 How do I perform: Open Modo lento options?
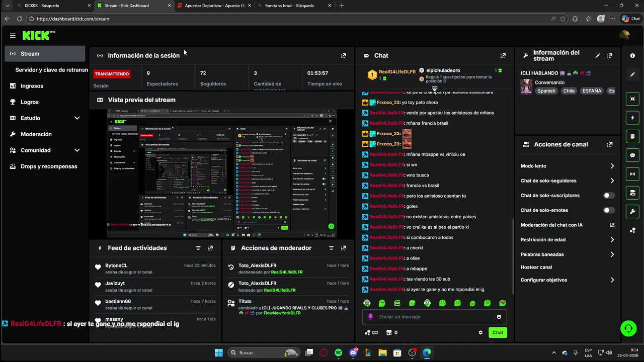[568, 166]
